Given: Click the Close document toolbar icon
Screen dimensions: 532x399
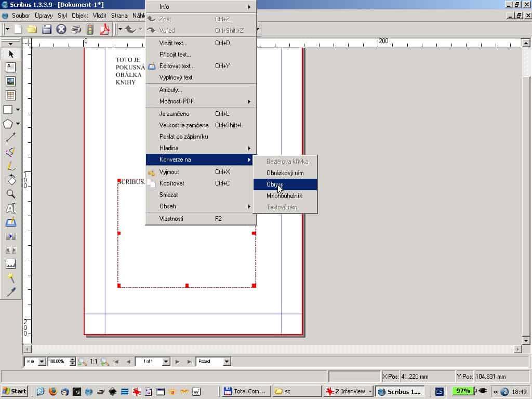Looking at the screenshot, I should tap(61, 30).
